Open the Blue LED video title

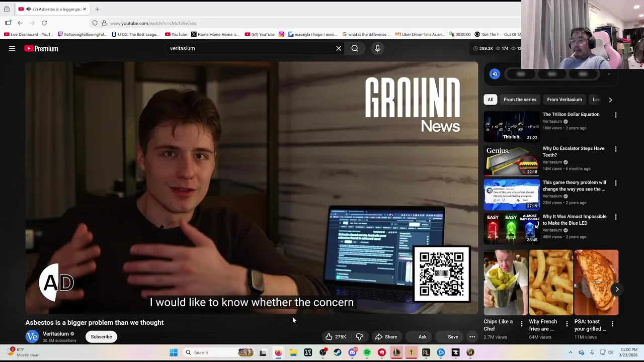point(575,220)
